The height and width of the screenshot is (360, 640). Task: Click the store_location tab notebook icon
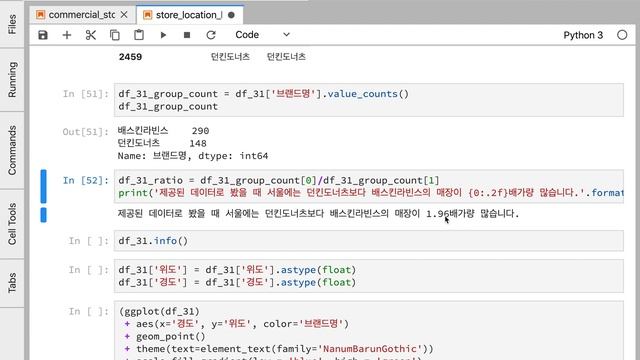(x=147, y=15)
